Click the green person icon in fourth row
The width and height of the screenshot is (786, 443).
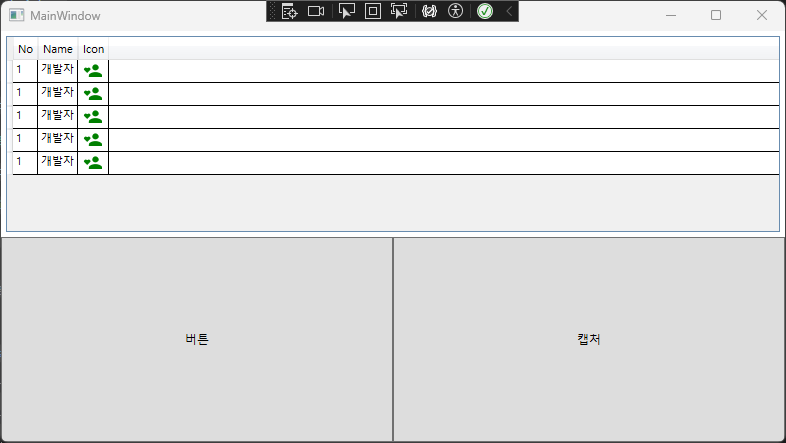coord(93,140)
